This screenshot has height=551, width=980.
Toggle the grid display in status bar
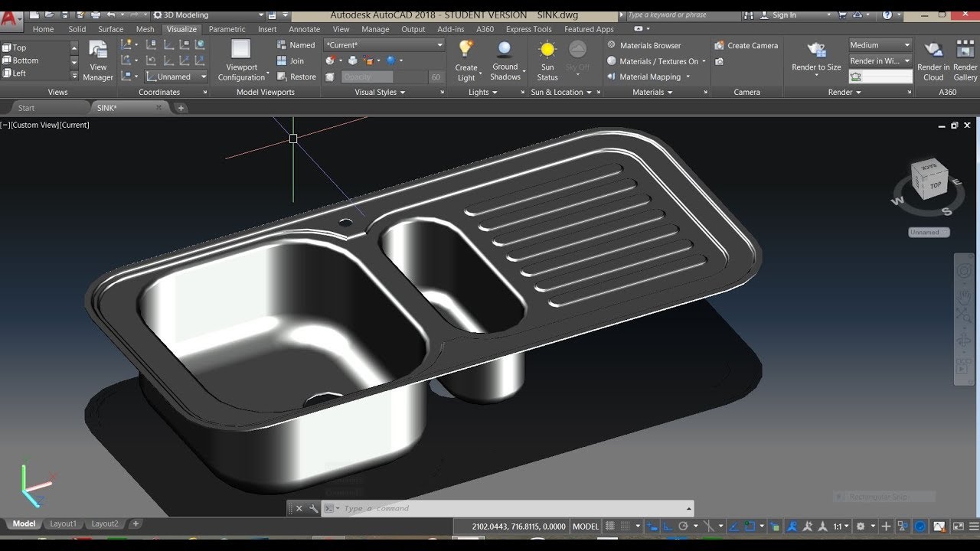pos(610,527)
